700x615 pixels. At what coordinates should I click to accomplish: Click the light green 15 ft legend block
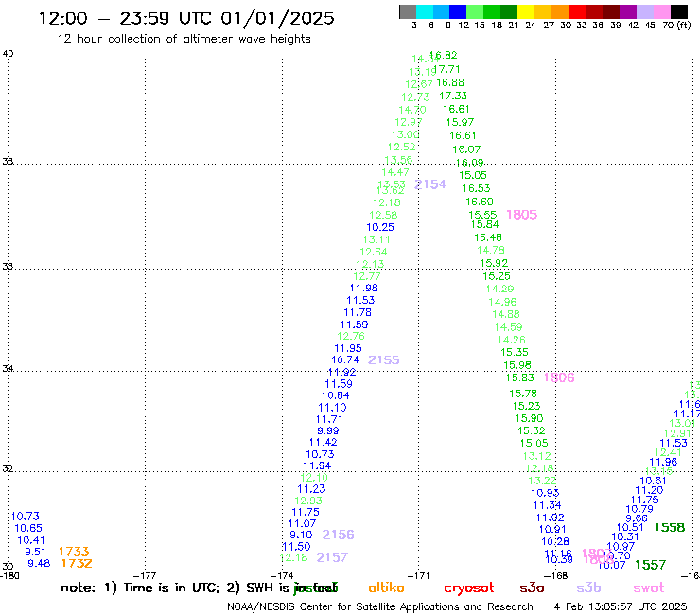point(475,11)
